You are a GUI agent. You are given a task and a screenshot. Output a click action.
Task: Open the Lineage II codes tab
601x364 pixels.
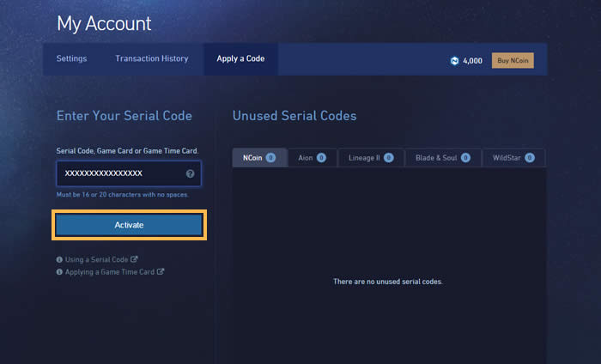point(371,157)
